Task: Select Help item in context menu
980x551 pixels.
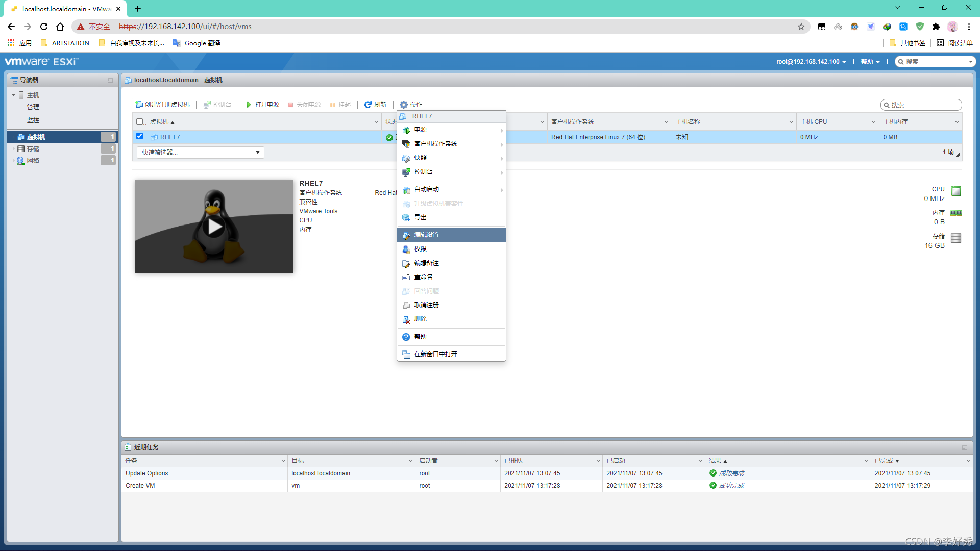Action: click(x=451, y=337)
